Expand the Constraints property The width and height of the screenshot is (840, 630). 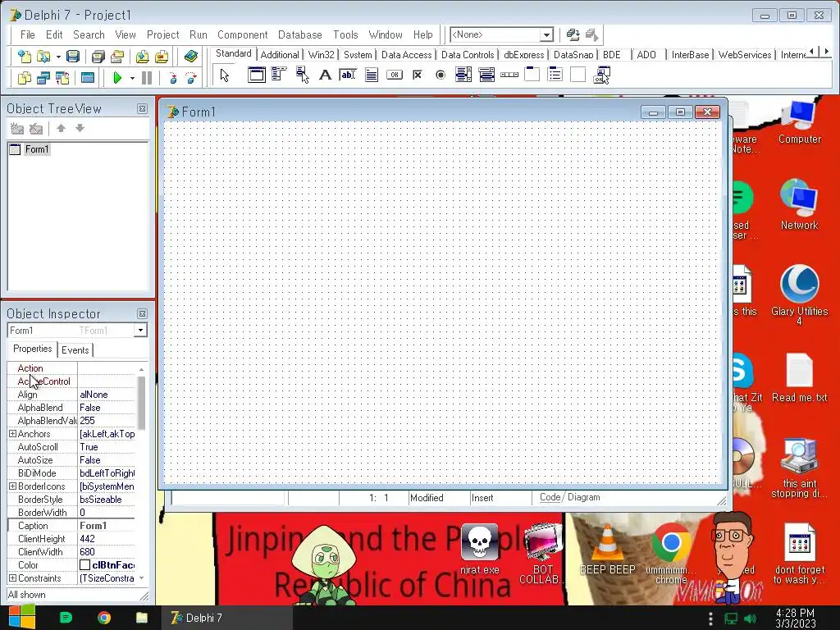pos(12,578)
